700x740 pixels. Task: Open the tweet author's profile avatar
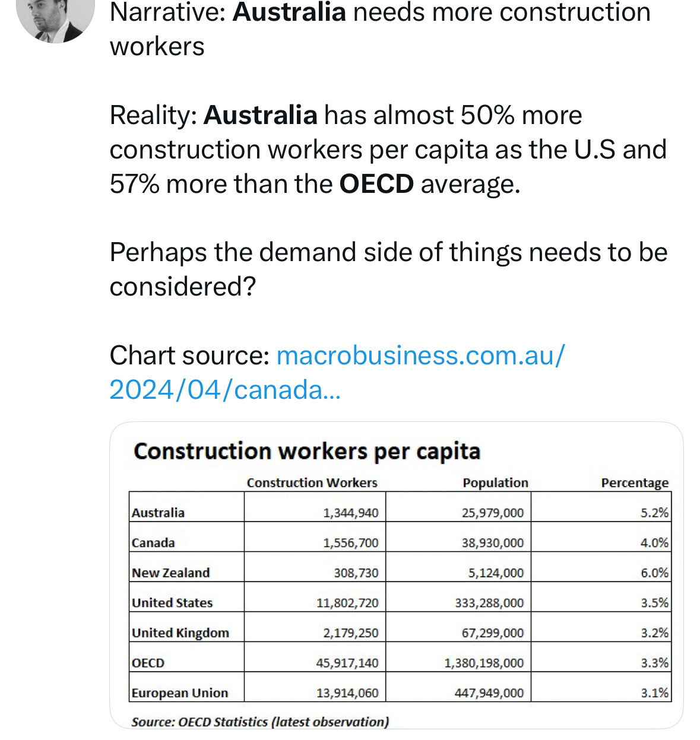click(55, 18)
